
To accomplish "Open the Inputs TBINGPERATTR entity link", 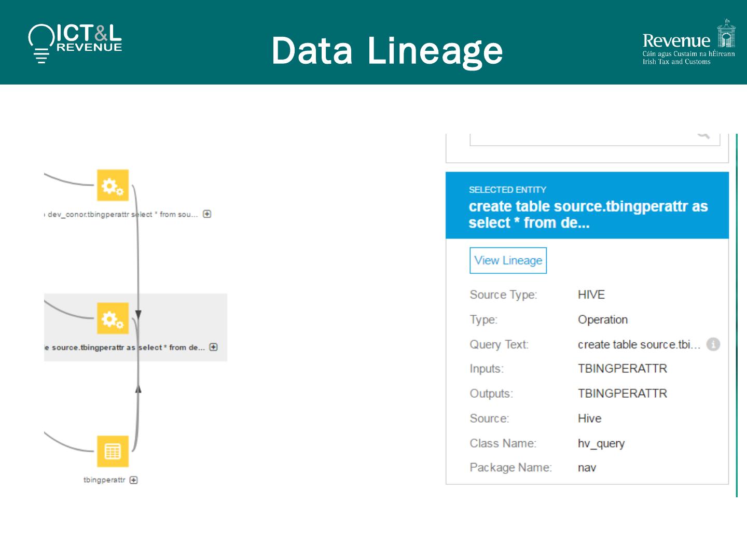I will coord(622,369).
